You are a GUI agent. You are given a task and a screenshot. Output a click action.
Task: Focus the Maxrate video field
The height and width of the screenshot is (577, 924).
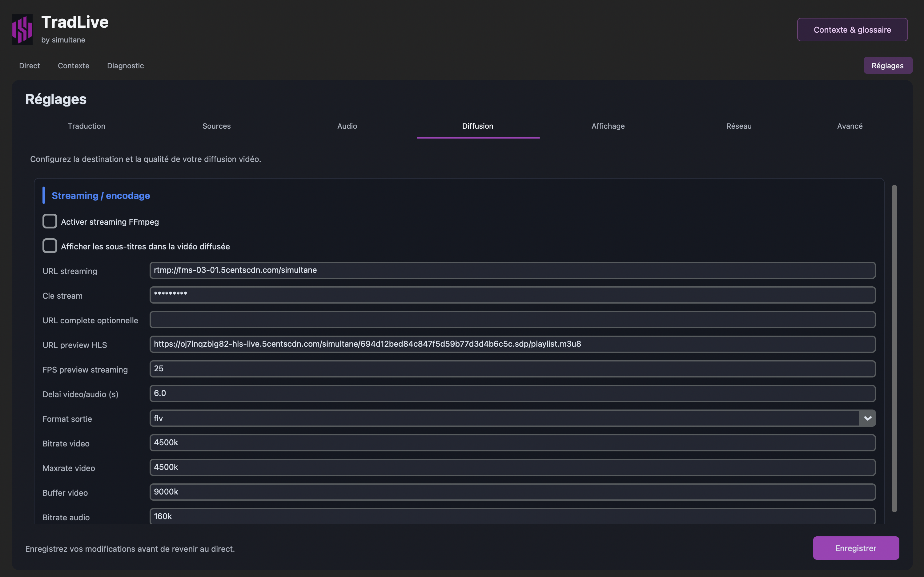pos(512,467)
